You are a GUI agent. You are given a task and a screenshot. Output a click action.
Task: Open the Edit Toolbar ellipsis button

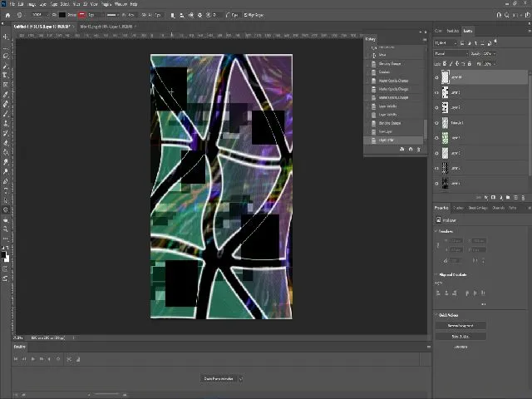tap(6, 239)
